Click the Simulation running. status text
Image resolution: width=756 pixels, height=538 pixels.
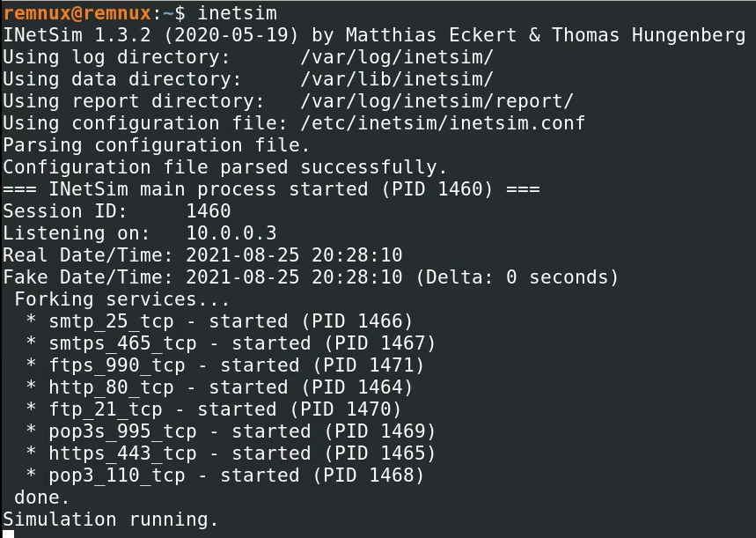click(110, 520)
